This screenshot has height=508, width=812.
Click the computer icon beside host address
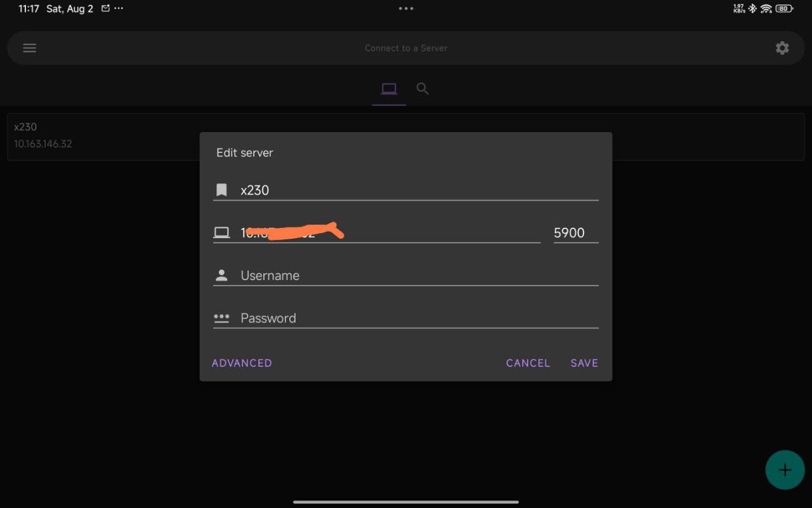coord(221,232)
